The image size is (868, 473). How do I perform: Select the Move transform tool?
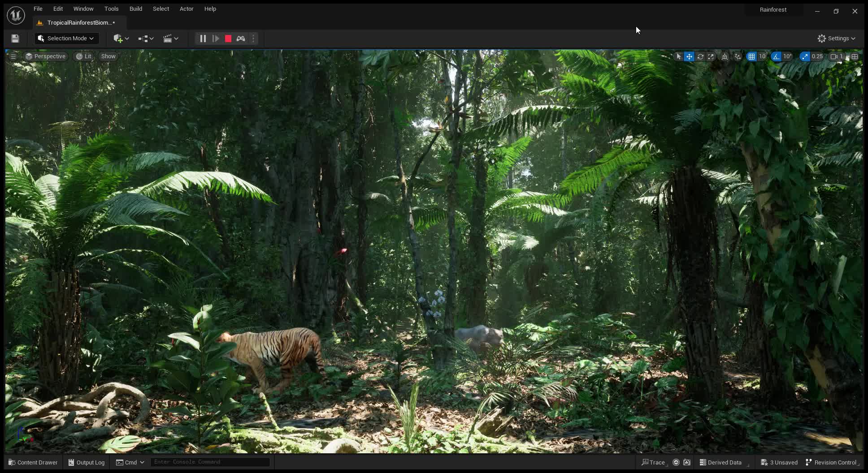coord(689,56)
